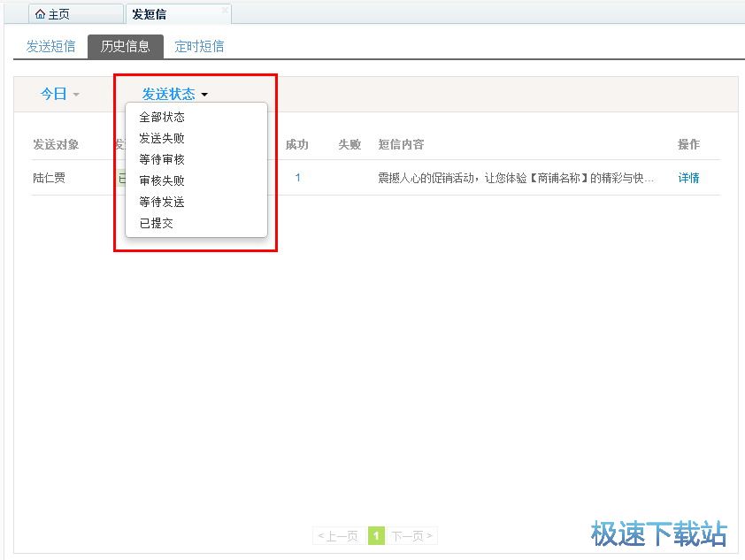Switch to 定时短信 sub-tab
The width and height of the screenshot is (745, 560).
[x=199, y=46]
